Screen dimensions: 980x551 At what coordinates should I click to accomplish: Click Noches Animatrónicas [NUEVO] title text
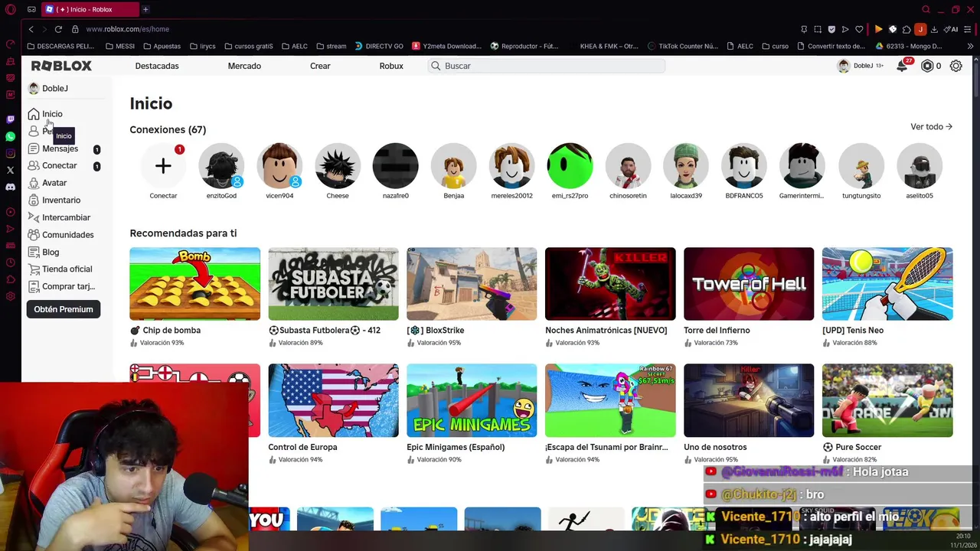pos(606,331)
